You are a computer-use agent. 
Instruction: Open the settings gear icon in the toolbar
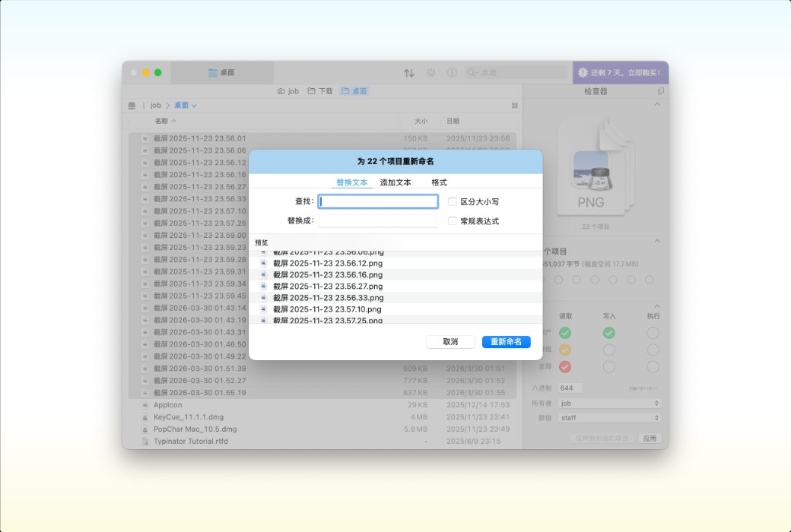[x=430, y=72]
